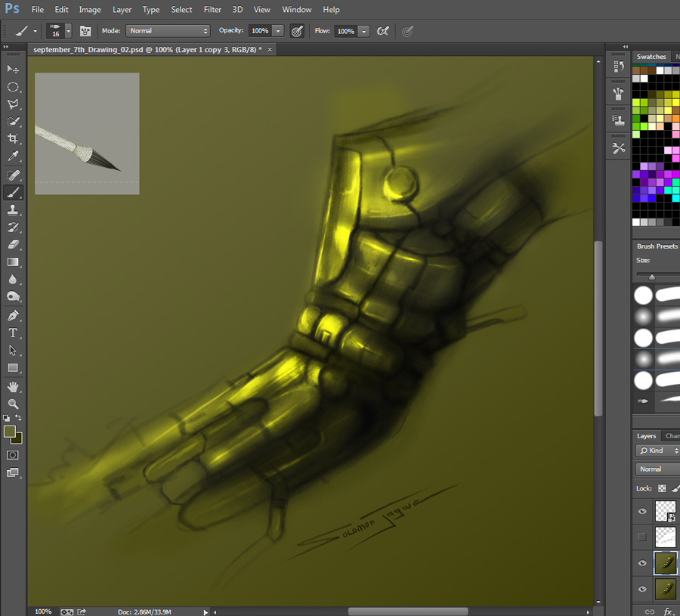The image size is (680, 616).
Task: Select the Eyedropper tool
Action: pos(13,156)
